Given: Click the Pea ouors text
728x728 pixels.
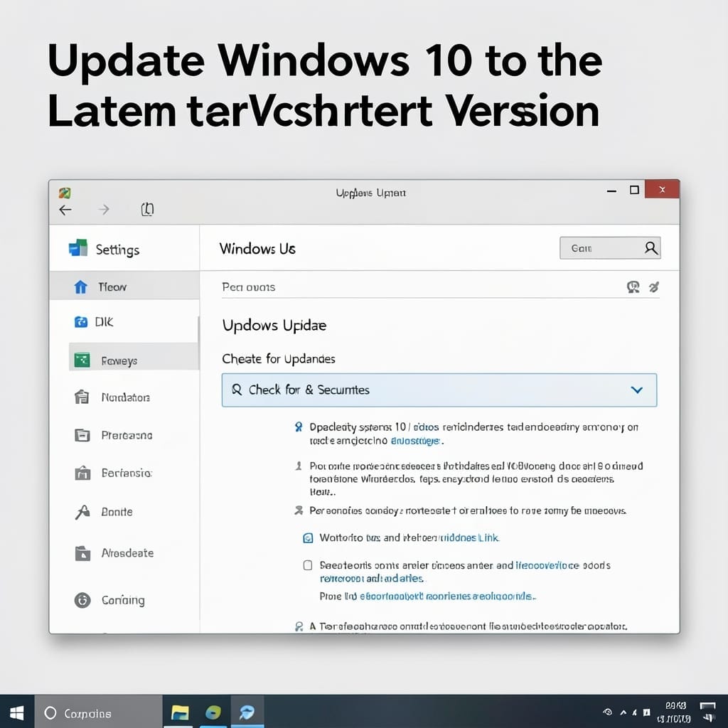Looking at the screenshot, I should point(248,287).
